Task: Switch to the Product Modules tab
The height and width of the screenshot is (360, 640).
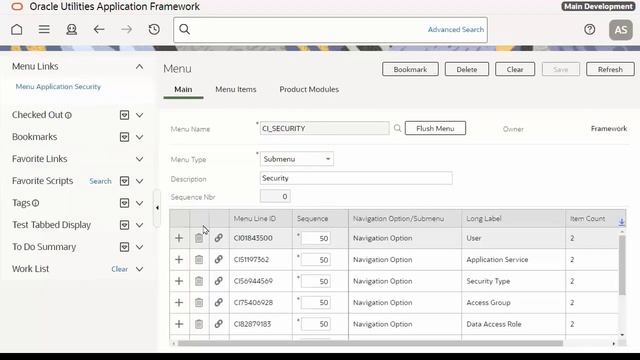Action: tap(309, 89)
